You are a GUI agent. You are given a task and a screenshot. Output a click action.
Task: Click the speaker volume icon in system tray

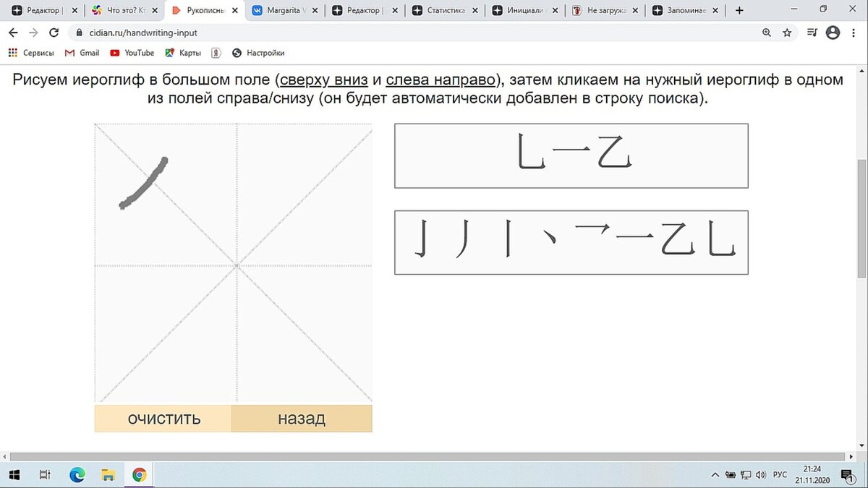click(x=760, y=474)
